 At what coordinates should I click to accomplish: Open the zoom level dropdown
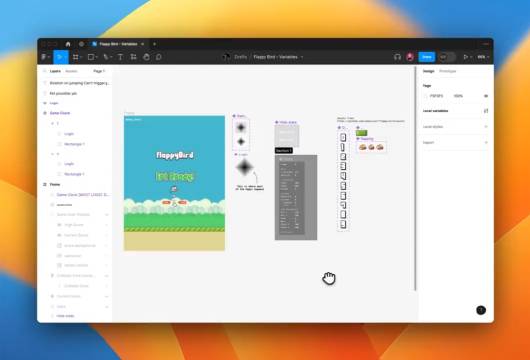point(483,57)
